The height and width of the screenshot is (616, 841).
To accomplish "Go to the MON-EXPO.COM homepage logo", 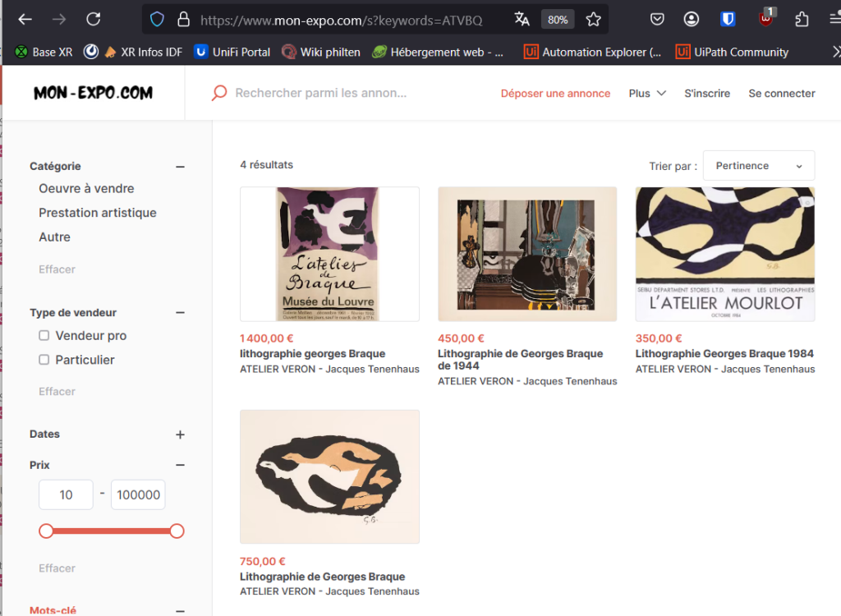I will 94,93.
